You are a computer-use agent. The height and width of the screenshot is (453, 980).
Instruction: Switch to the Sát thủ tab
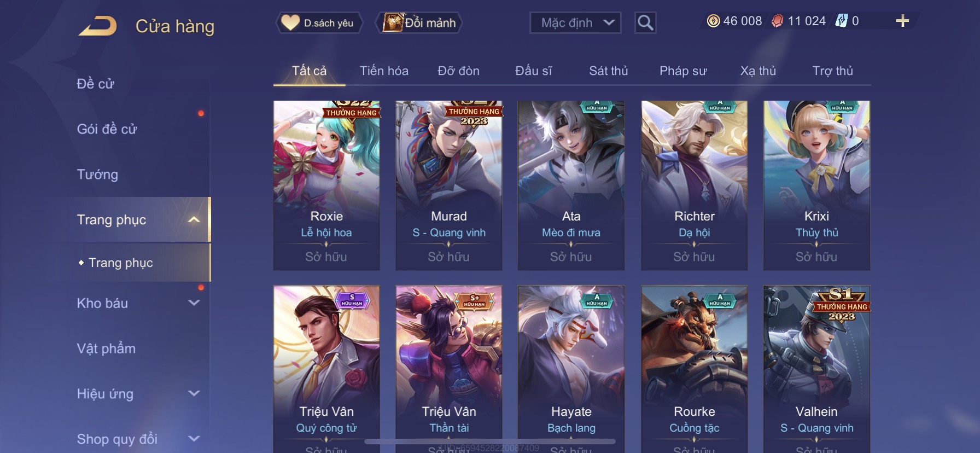pyautogui.click(x=608, y=71)
